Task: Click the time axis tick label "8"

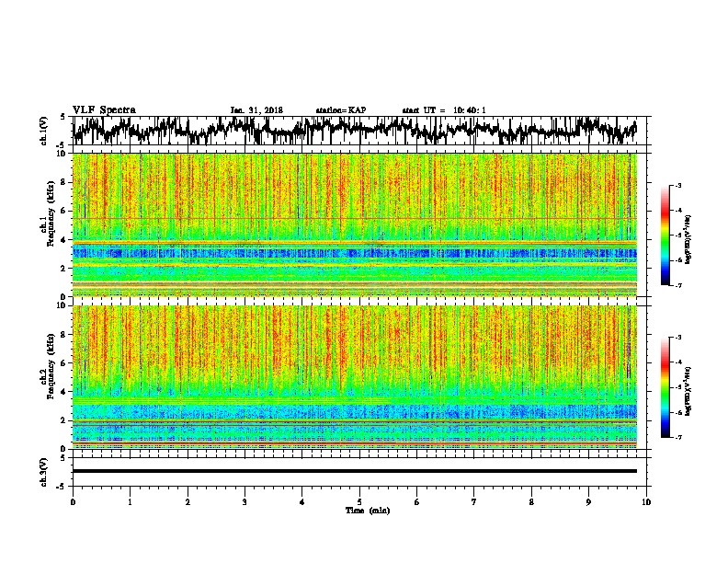Action: click(531, 502)
